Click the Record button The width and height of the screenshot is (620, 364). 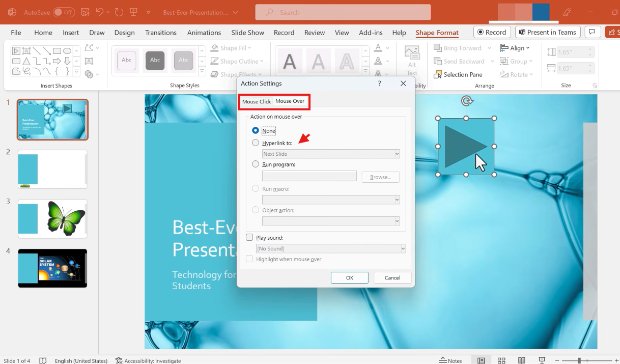[x=492, y=32]
